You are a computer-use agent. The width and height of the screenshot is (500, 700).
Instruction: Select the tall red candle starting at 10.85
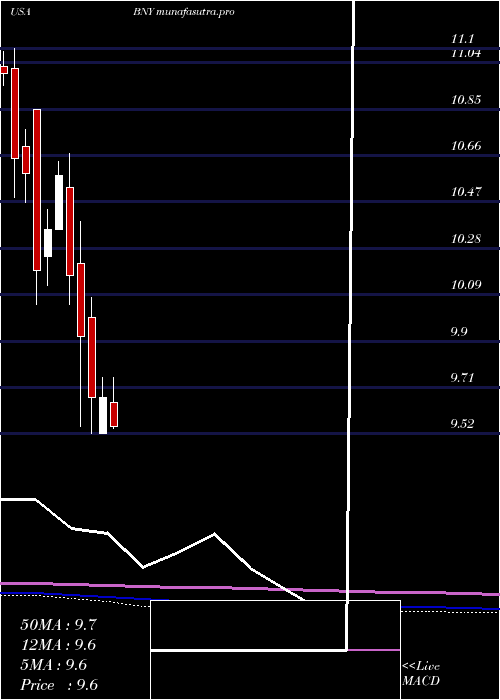coord(37,190)
